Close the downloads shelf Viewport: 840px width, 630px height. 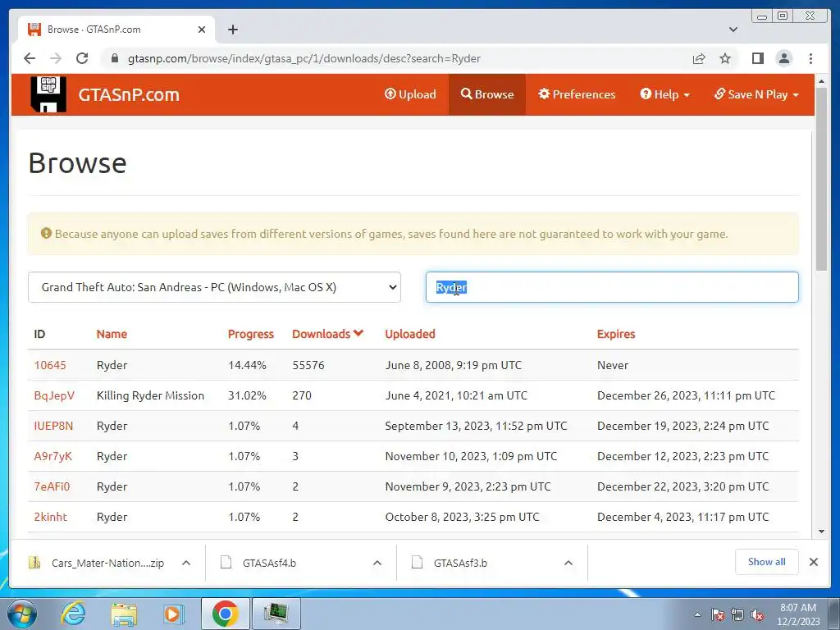coord(813,562)
